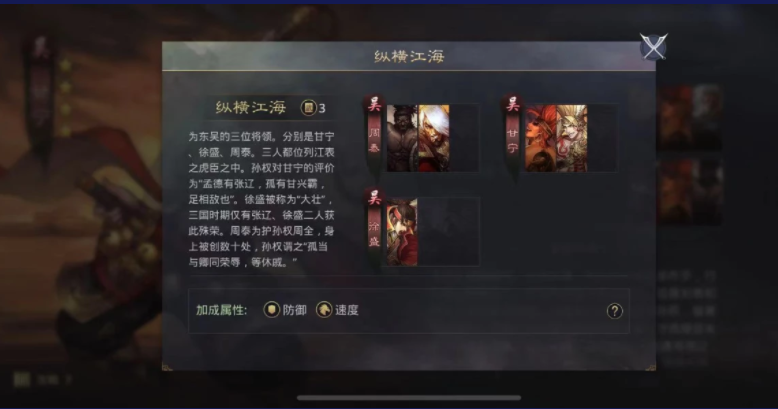Tap the empty slot in 周泰's row
The height and width of the screenshot is (409, 778).
click(x=464, y=138)
